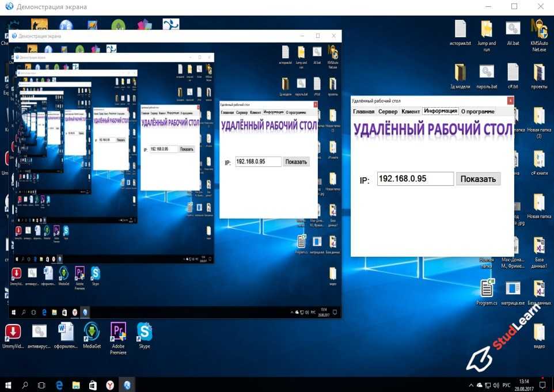Launch Skype from the desktop

pyautogui.click(x=145, y=336)
